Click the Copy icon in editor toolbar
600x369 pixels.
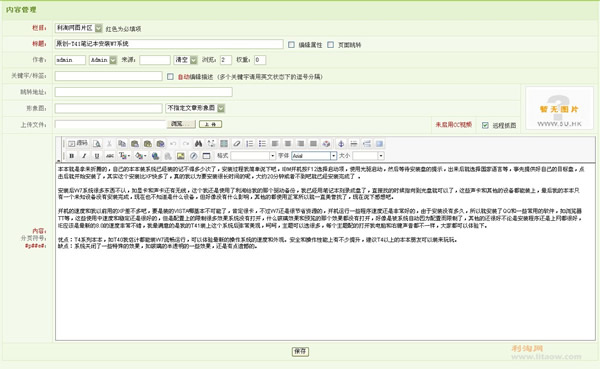pos(122,144)
